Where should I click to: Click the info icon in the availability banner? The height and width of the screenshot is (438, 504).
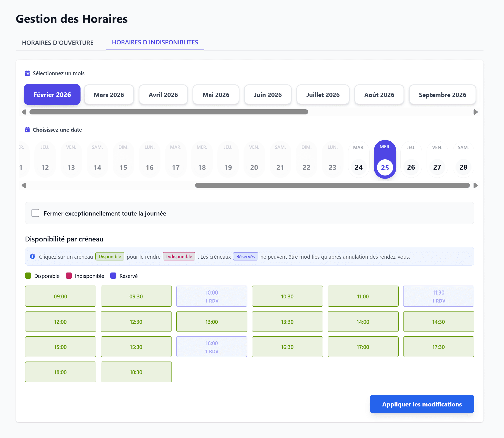[x=33, y=256]
